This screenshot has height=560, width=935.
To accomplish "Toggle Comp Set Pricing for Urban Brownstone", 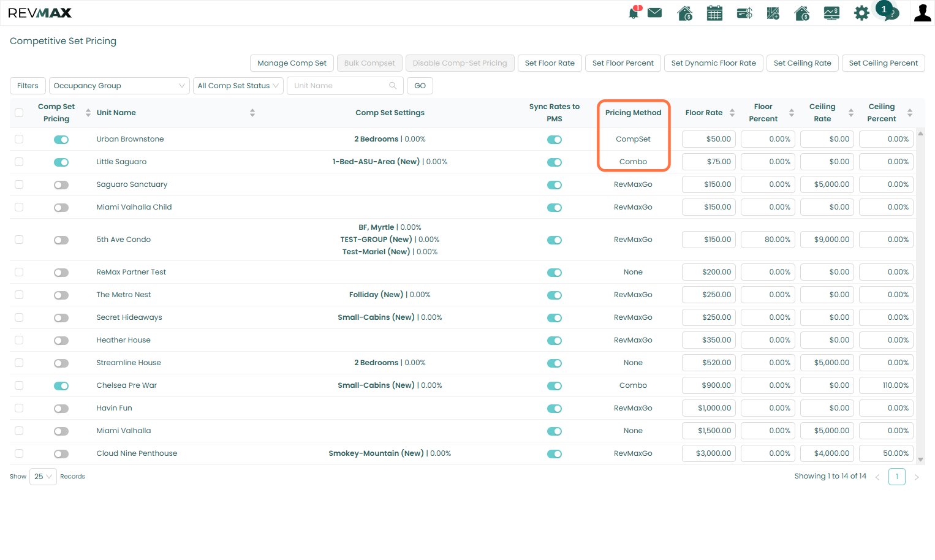I will tap(61, 140).
